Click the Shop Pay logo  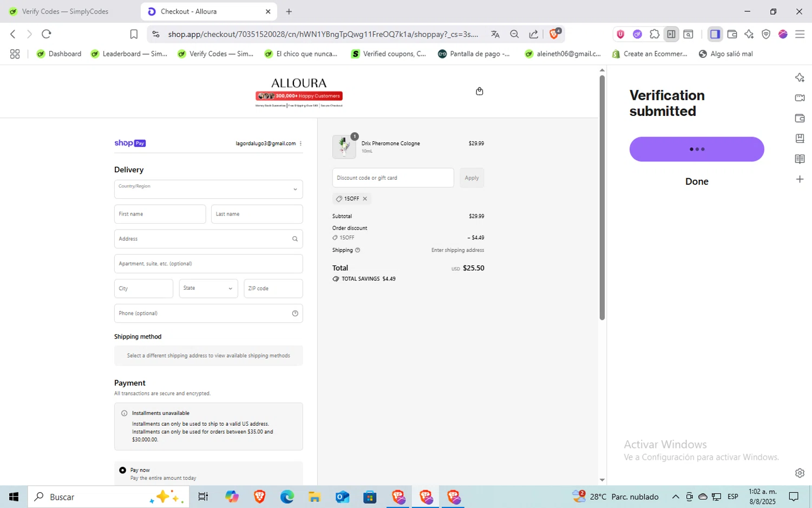tap(130, 143)
